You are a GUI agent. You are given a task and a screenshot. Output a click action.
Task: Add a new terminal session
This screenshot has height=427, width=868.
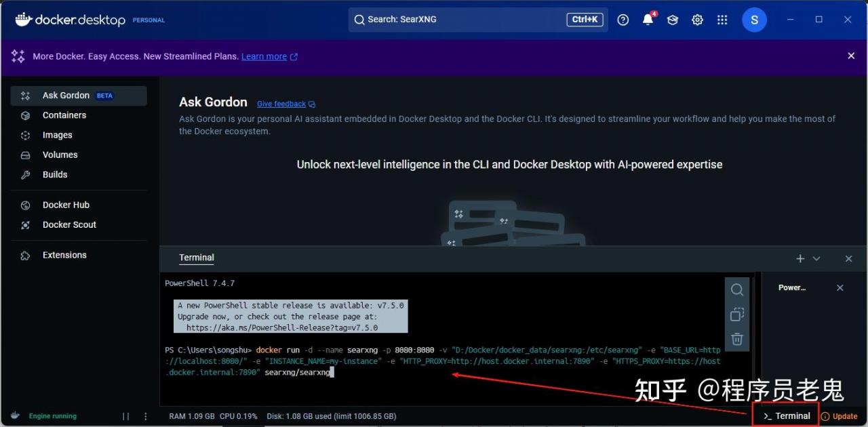(x=800, y=259)
